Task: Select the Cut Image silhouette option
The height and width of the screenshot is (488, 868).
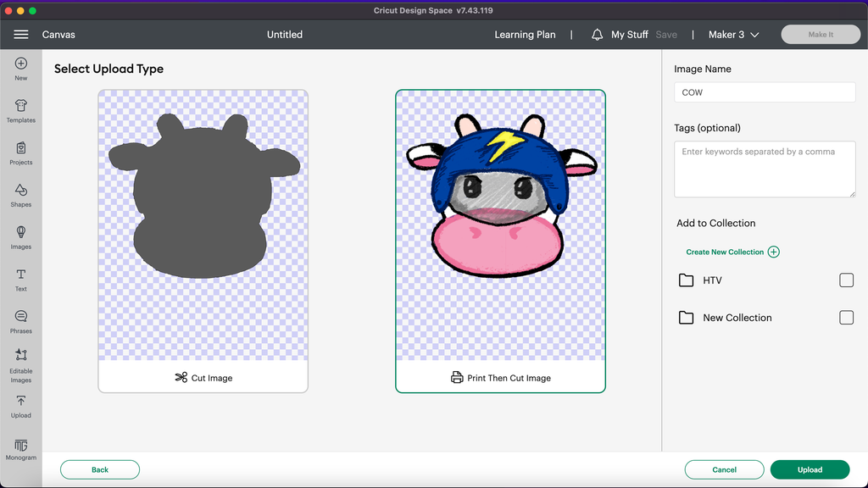Action: [203, 241]
